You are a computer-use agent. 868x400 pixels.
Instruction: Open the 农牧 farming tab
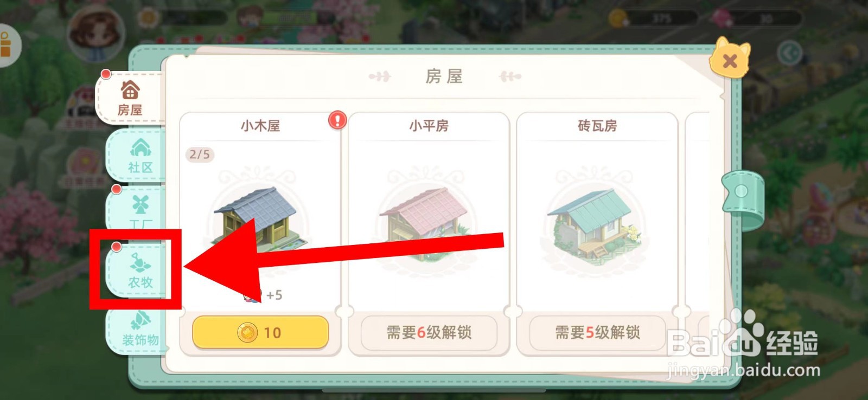pyautogui.click(x=139, y=270)
